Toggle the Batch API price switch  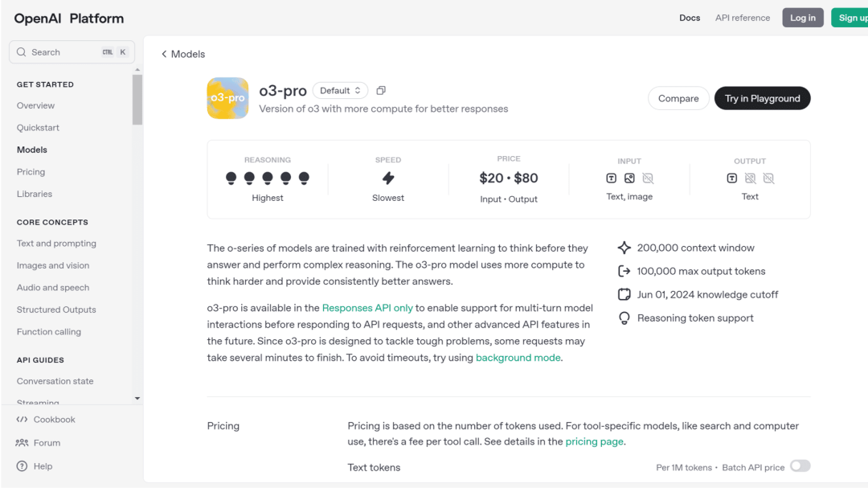tap(800, 466)
